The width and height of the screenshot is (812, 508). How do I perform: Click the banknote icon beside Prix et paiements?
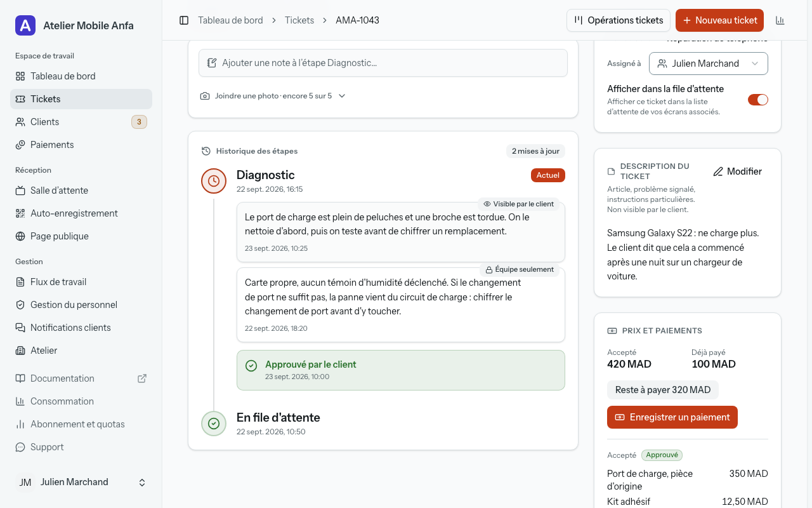point(612,331)
